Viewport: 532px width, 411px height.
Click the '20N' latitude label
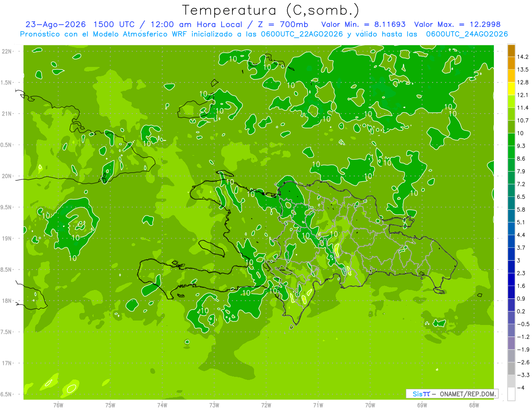point(6,176)
